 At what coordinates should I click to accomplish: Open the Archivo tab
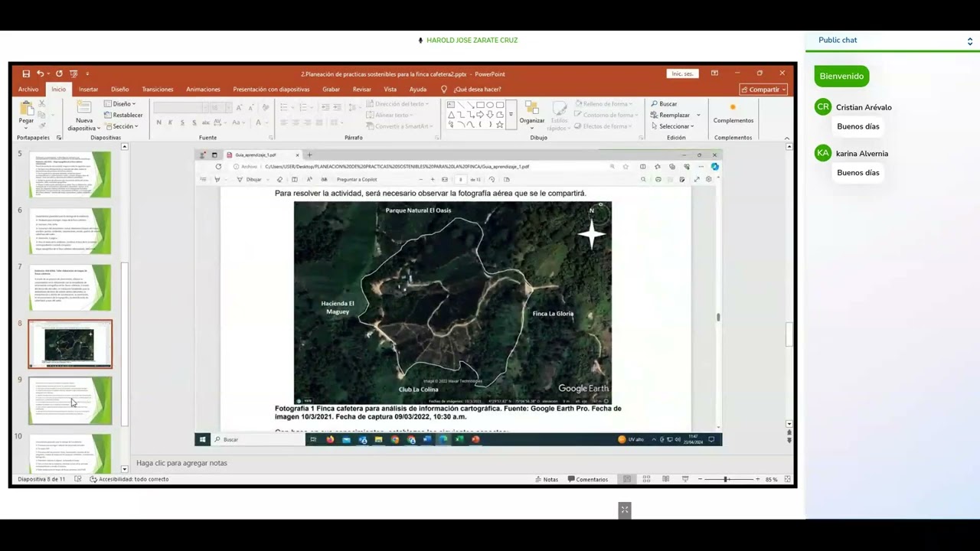(28, 90)
